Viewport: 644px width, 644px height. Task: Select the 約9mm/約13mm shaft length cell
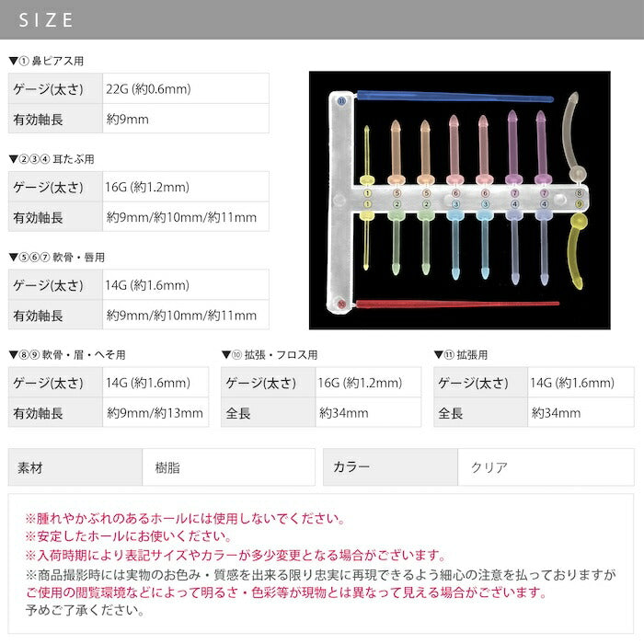155,413
